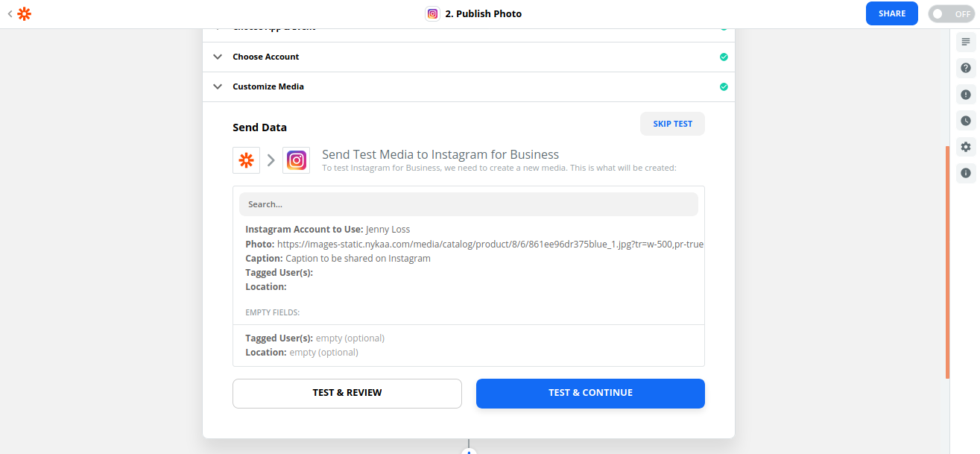Open the notes icon in right sidebar
The width and height of the screenshot is (980, 454).
[966, 42]
